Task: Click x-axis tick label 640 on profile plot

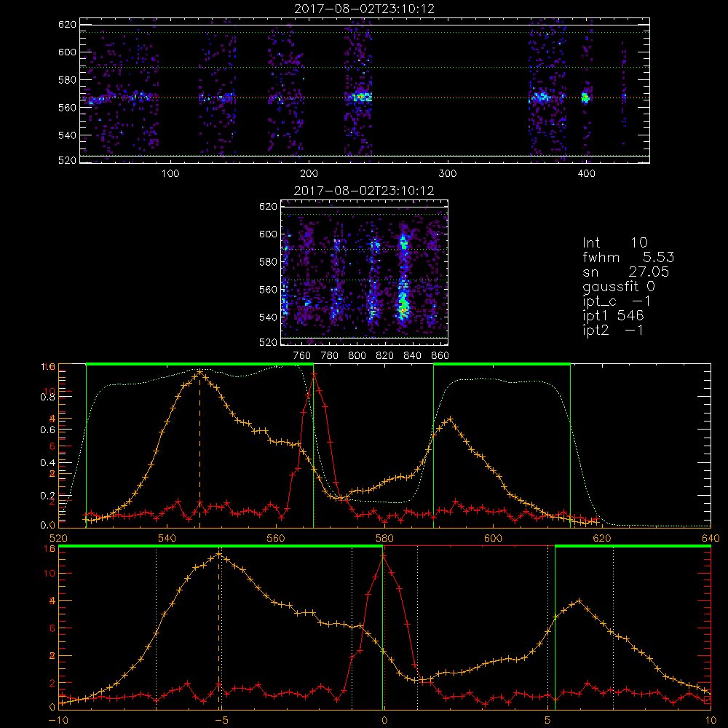Action: coord(711,539)
